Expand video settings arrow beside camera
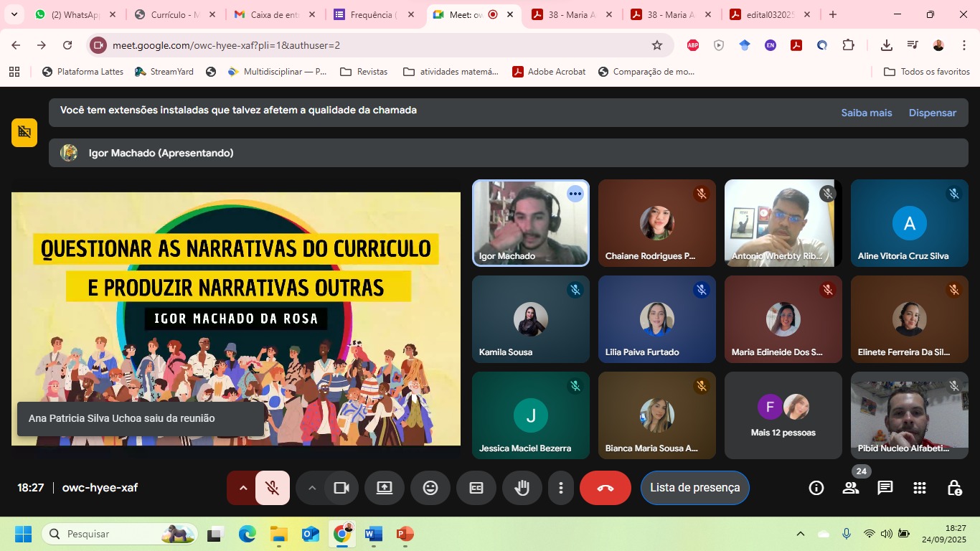 pos(312,488)
